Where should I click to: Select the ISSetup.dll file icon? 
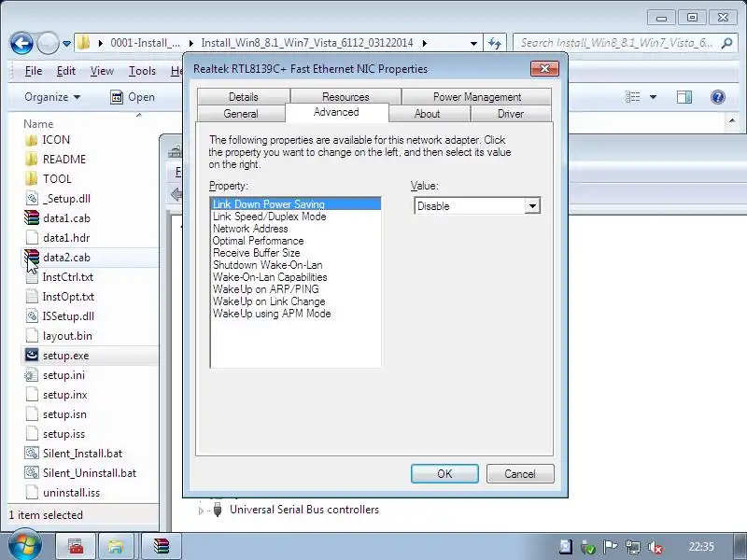32,316
